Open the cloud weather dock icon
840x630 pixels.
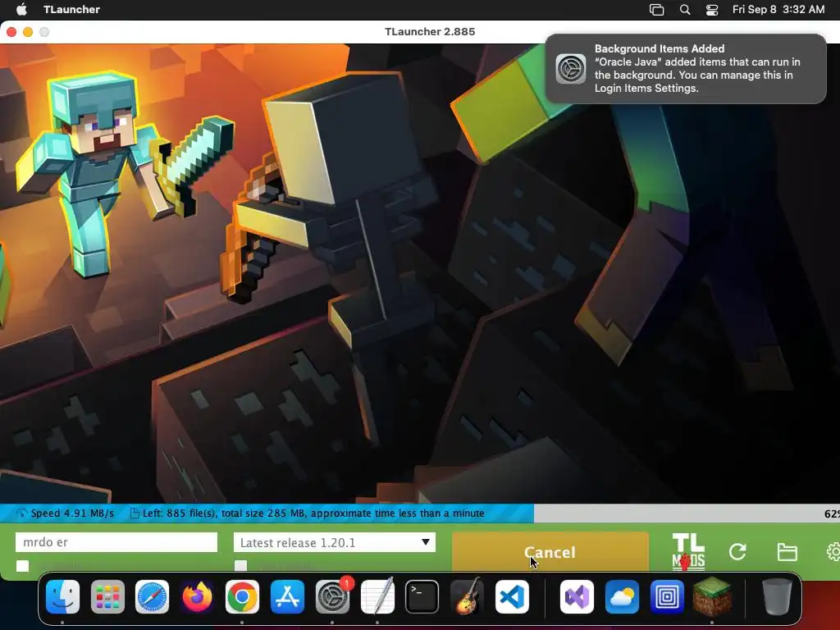(x=622, y=597)
